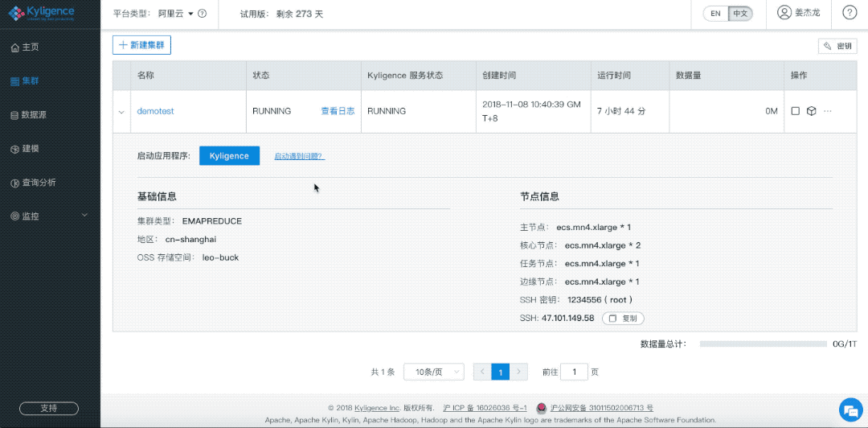Open 沪公网安备 31011502006713 号 link
868x428 pixels.
[x=602, y=408]
